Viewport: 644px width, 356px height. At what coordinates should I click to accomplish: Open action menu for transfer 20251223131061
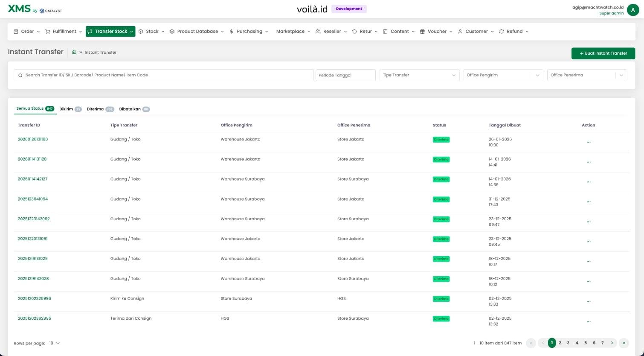tap(589, 242)
